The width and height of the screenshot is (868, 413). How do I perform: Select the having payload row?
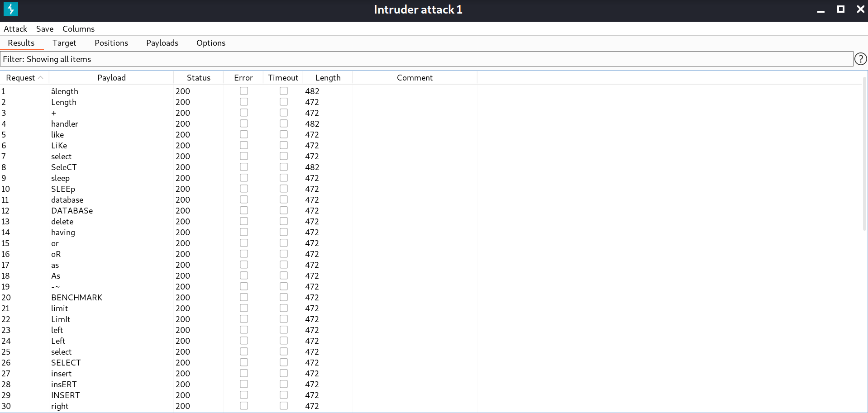(63, 232)
